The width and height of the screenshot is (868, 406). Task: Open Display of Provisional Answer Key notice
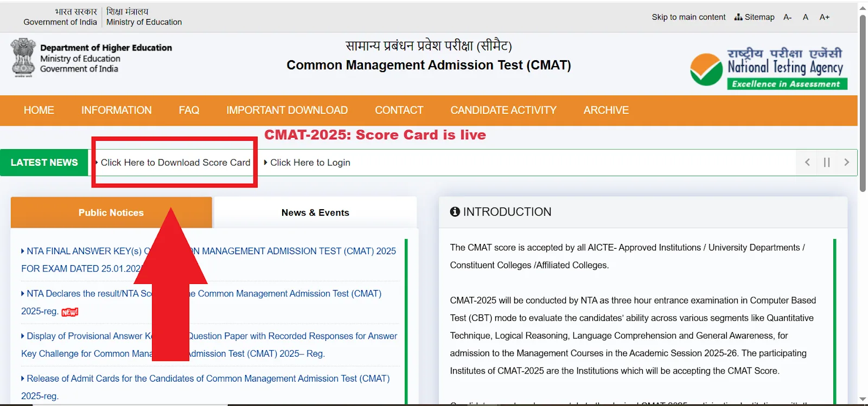click(x=209, y=345)
